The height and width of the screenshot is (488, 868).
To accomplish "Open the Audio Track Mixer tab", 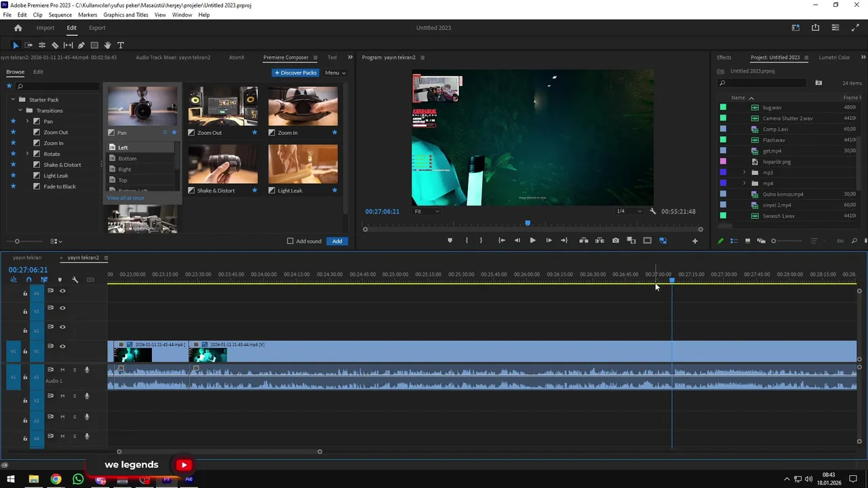I will coord(173,58).
